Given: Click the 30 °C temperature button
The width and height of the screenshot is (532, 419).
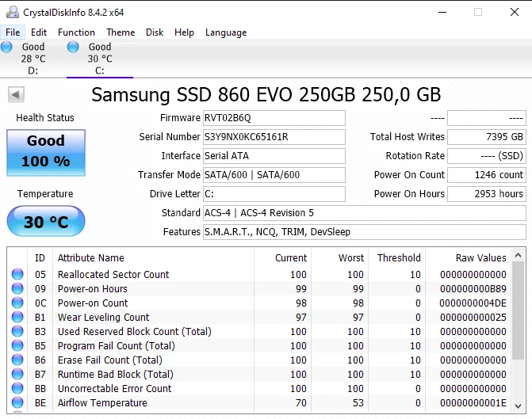Looking at the screenshot, I should [45, 222].
